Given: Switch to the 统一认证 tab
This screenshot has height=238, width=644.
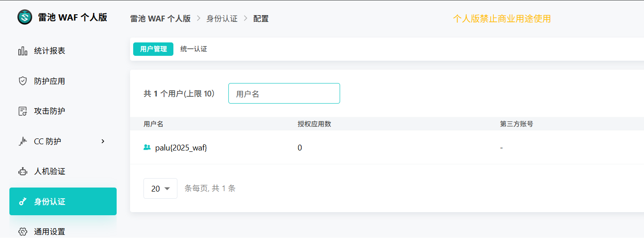Looking at the screenshot, I should [x=194, y=49].
